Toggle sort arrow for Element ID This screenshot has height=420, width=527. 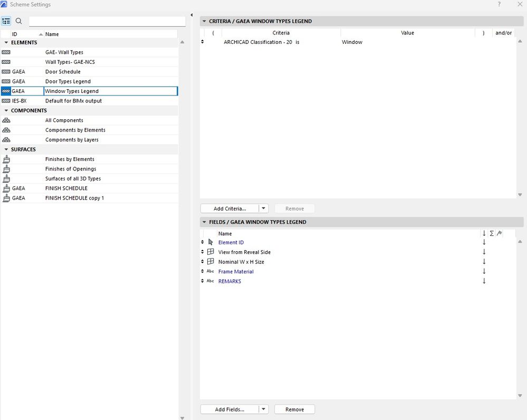coord(484,243)
